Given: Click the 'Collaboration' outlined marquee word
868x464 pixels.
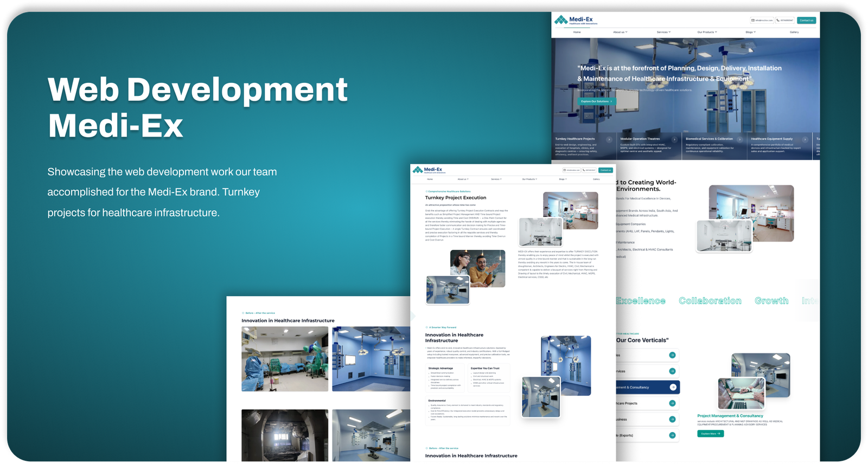Looking at the screenshot, I should (710, 301).
